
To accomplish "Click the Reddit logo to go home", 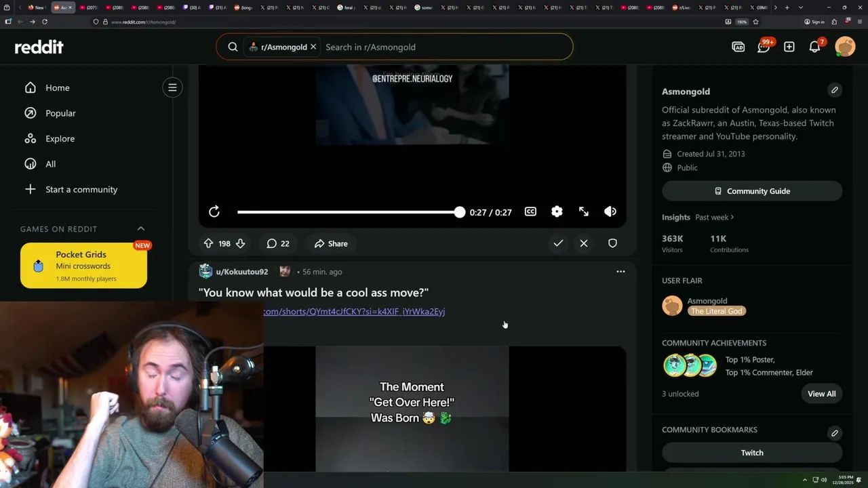I will click(39, 47).
